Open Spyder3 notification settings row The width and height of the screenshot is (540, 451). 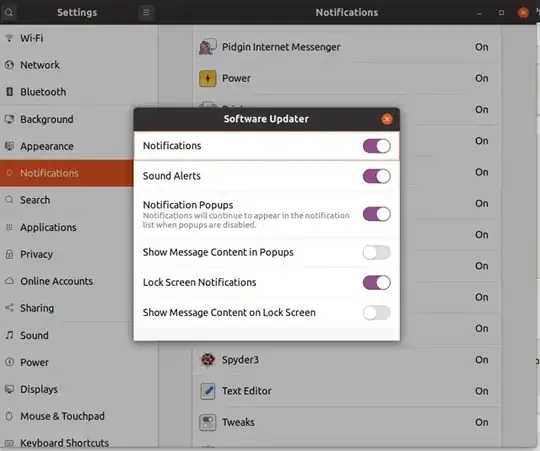[x=347, y=360]
